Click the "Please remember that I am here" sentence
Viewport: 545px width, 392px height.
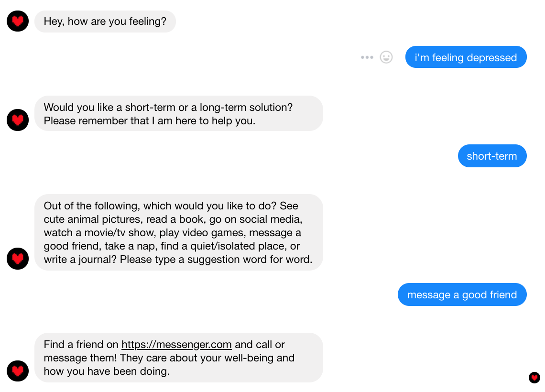149,120
